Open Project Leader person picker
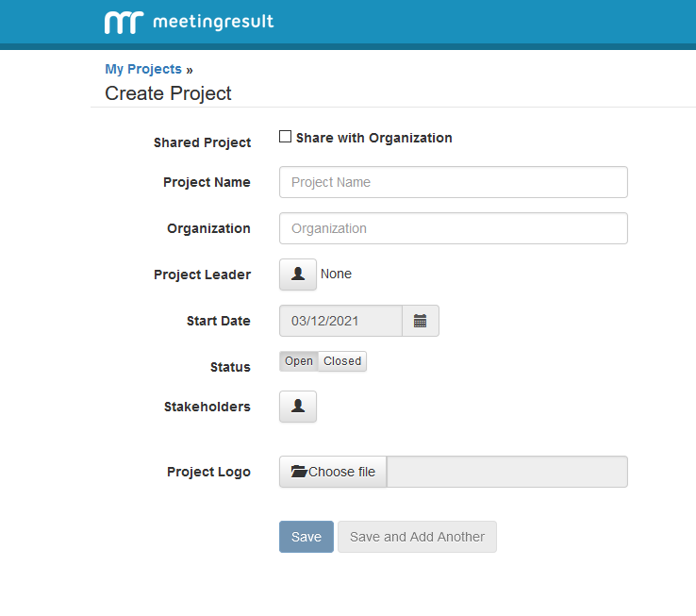This screenshot has height=616, width=696. click(x=298, y=275)
